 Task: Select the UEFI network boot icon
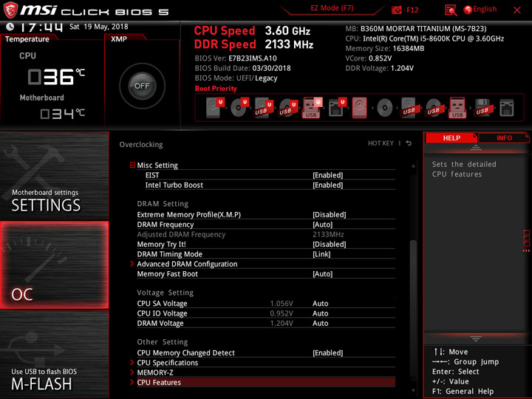[x=337, y=108]
